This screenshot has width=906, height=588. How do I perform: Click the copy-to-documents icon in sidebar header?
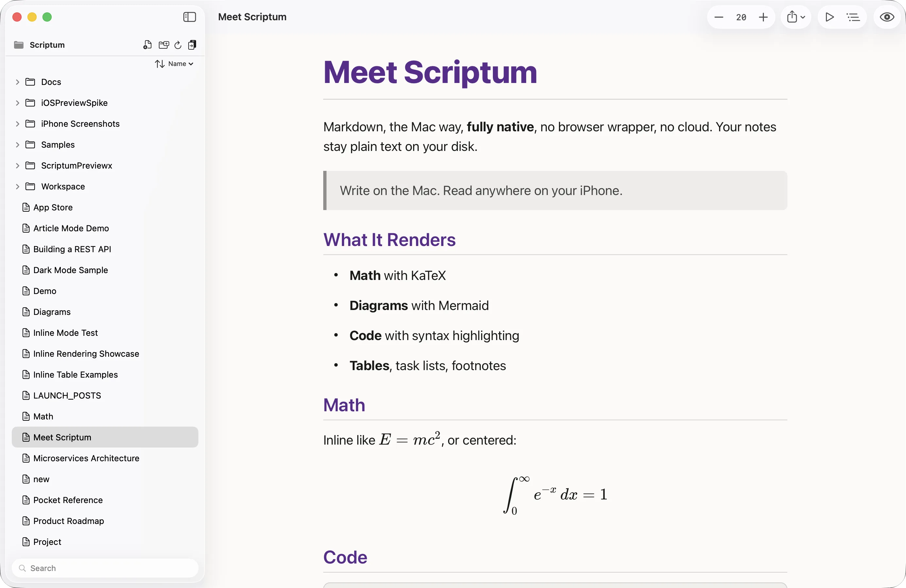click(x=192, y=45)
